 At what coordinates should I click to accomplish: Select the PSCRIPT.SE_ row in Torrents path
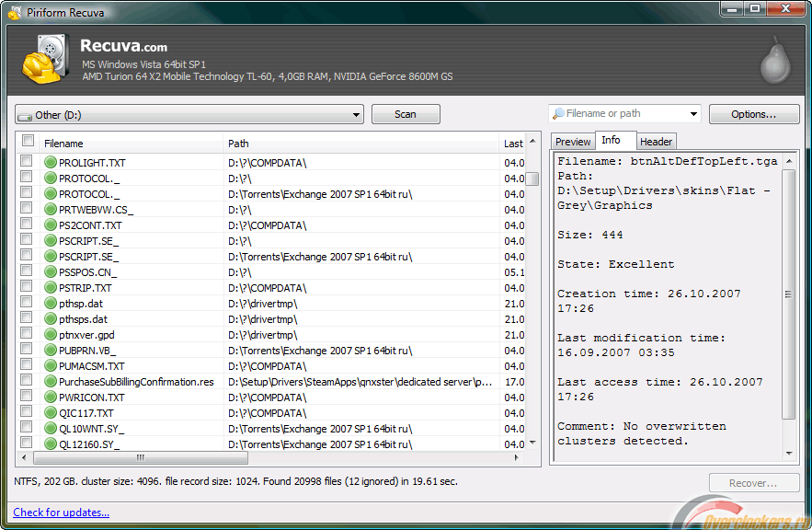(x=272, y=257)
